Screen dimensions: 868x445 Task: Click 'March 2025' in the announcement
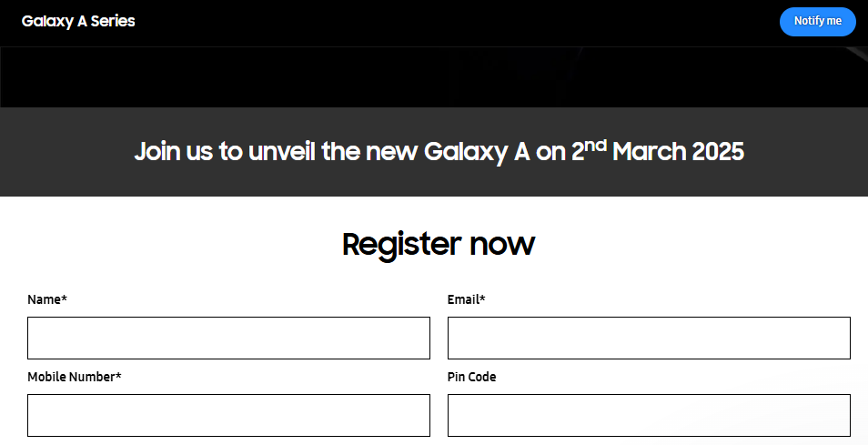click(678, 152)
